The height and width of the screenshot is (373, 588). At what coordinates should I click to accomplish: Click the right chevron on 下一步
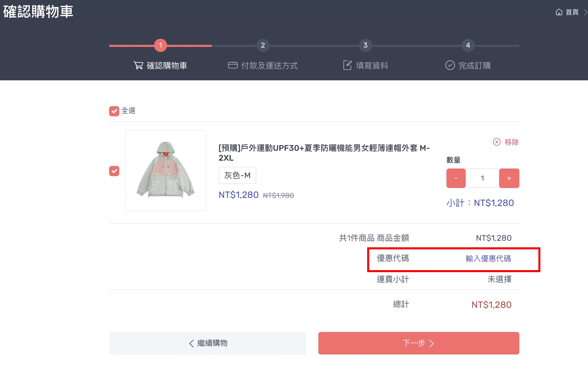[432, 343]
